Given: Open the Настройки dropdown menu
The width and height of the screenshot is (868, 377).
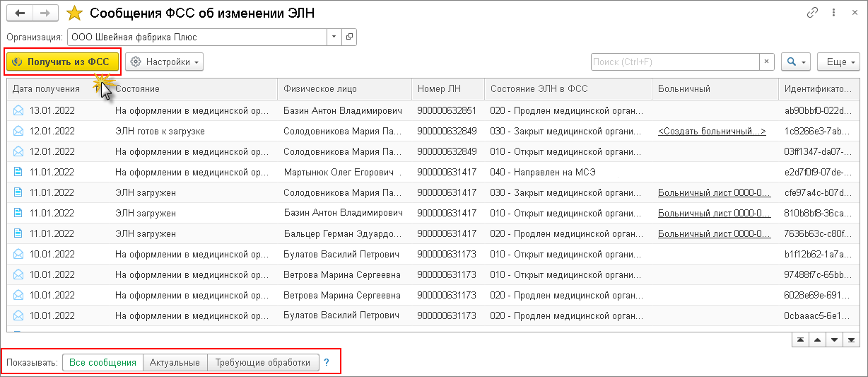Looking at the screenshot, I should [x=164, y=62].
